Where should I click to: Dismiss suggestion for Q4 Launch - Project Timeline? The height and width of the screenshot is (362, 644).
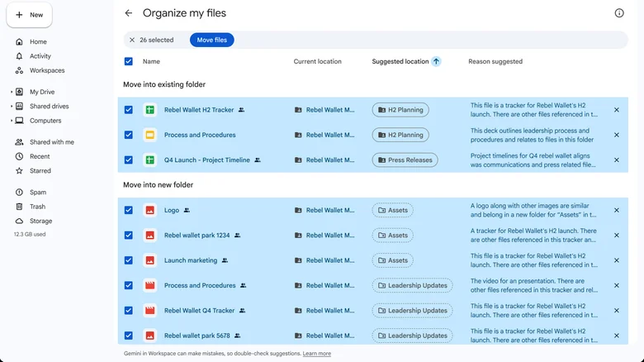tap(617, 160)
